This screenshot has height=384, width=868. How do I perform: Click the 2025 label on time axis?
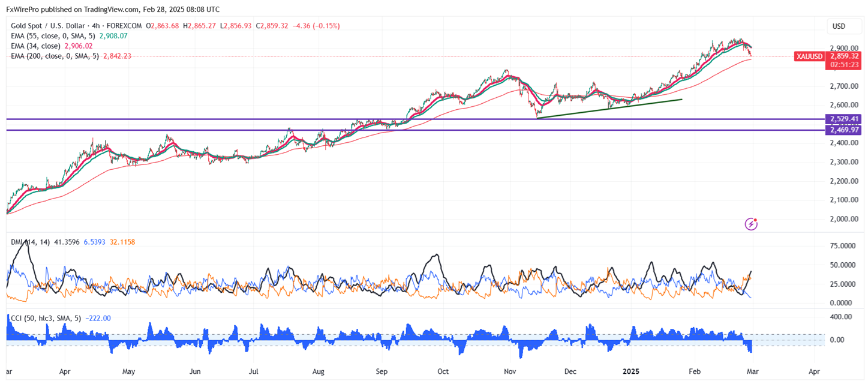click(632, 371)
